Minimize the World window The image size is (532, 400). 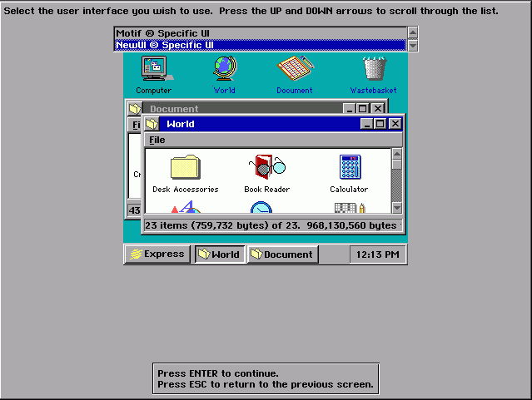click(x=366, y=124)
